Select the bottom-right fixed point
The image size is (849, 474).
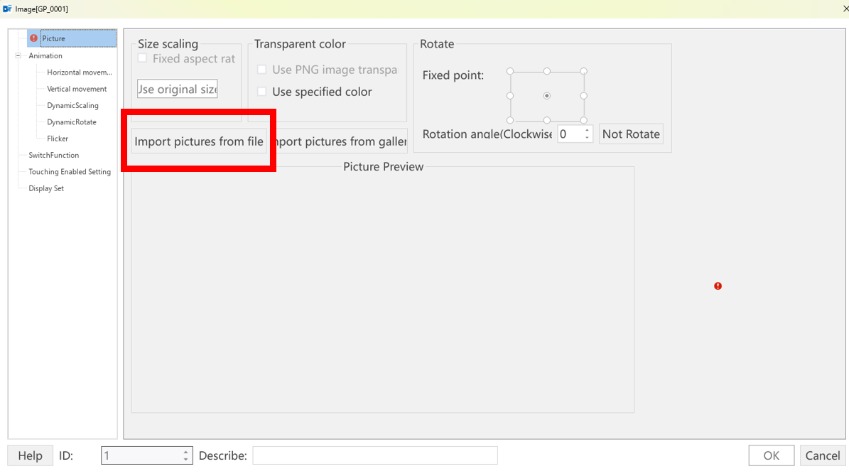click(584, 120)
